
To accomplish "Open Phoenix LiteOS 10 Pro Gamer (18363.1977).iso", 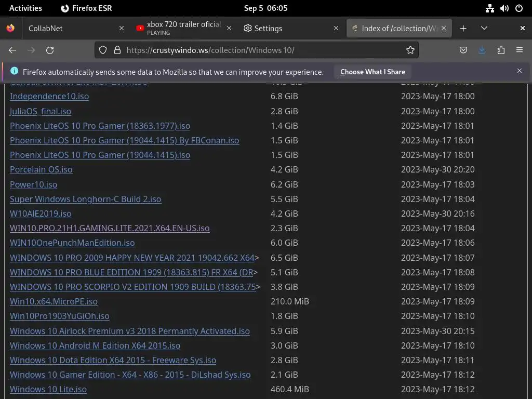I will tap(100, 126).
